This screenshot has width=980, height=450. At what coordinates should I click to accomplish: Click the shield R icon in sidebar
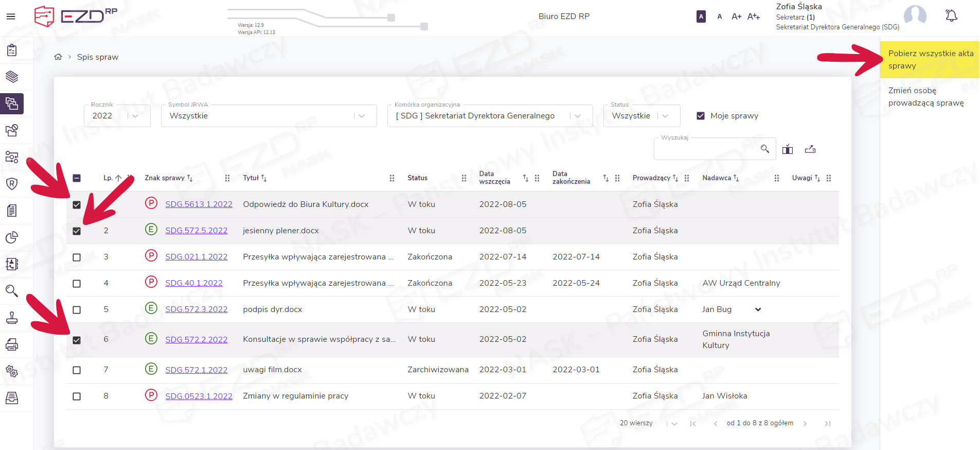point(12,184)
